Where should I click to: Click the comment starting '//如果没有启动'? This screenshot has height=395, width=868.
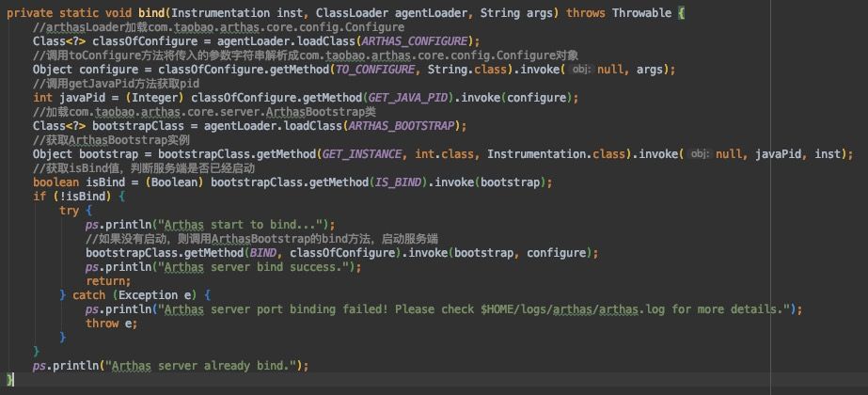261,239
